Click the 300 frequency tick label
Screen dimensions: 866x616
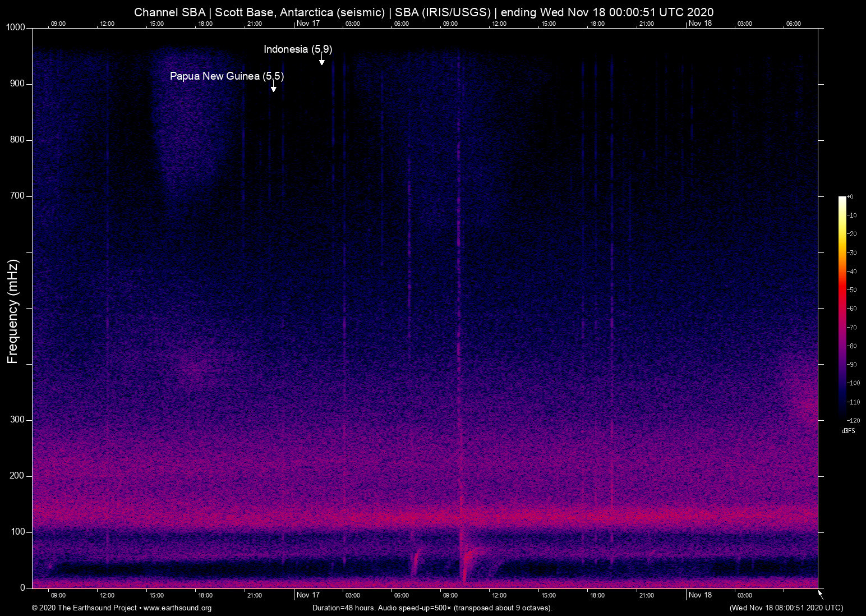coord(17,420)
